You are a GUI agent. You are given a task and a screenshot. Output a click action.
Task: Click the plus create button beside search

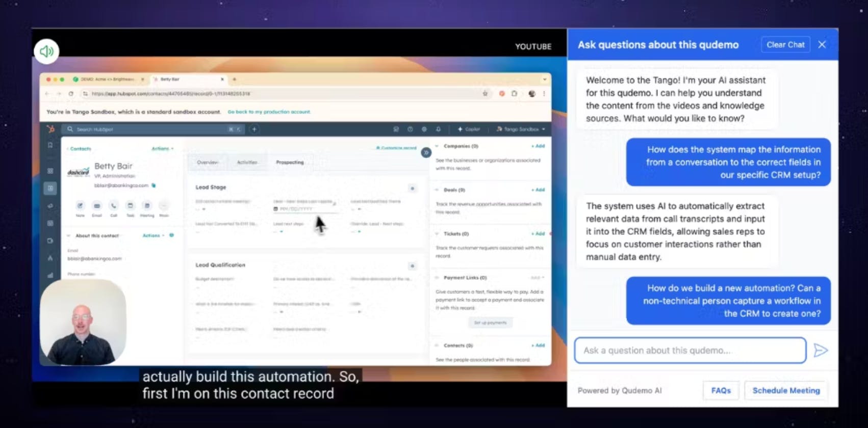pos(254,129)
